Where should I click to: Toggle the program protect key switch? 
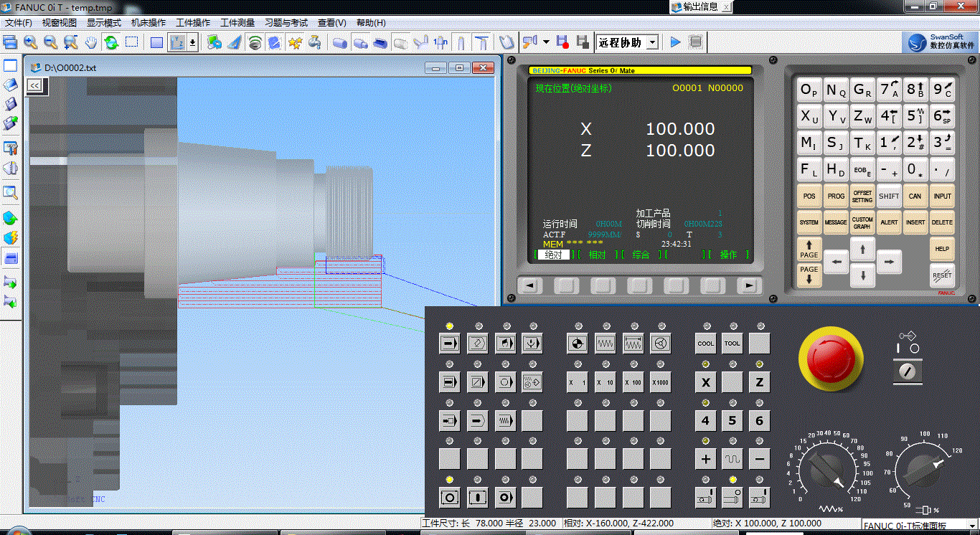(908, 371)
